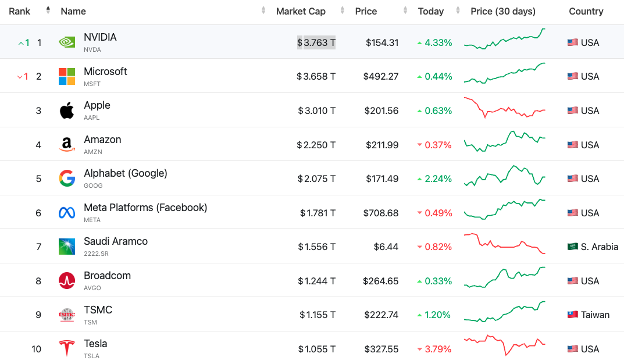Sort by Price column arrows
Viewport: 624px width, 364px height.
[405, 10]
